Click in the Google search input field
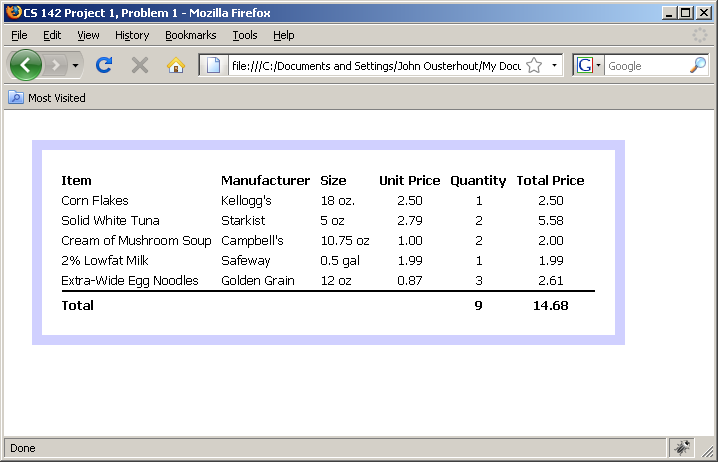 click(645, 65)
